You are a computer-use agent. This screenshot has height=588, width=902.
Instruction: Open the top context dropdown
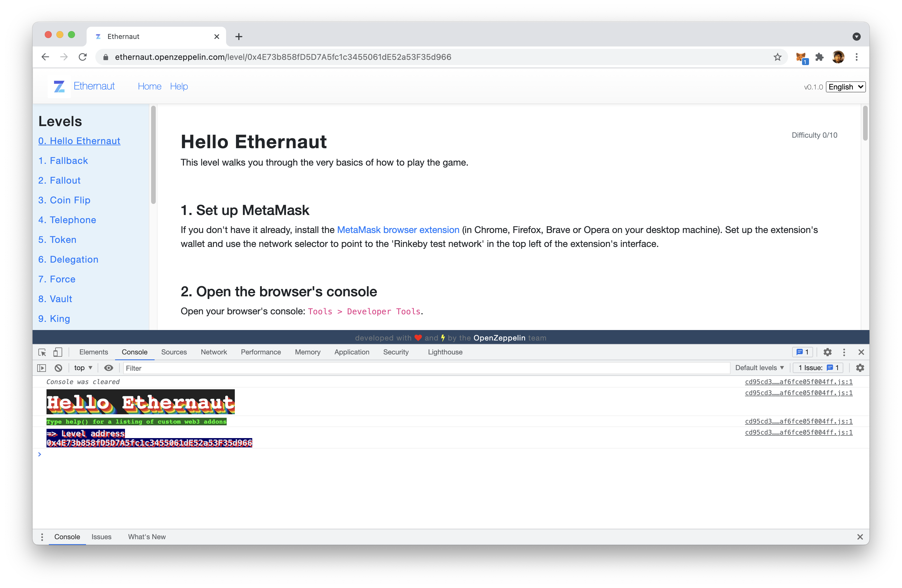point(83,368)
